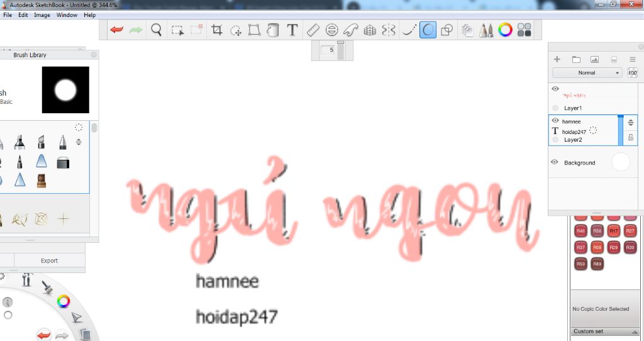Select the Layer1 thumbnail

click(574, 95)
